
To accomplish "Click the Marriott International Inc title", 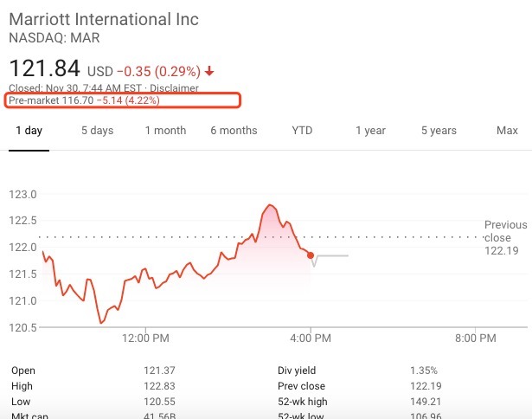I will (x=103, y=20).
